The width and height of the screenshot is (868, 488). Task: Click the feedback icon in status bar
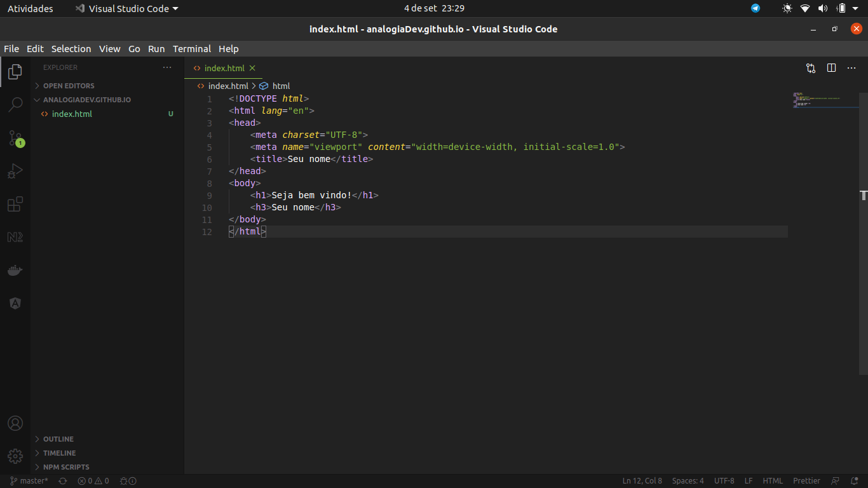click(835, 481)
